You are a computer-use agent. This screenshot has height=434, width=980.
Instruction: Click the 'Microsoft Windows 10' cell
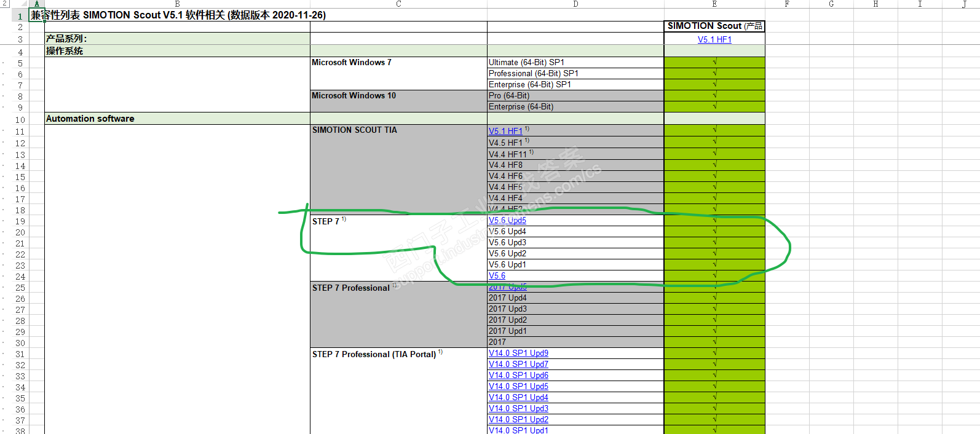398,101
